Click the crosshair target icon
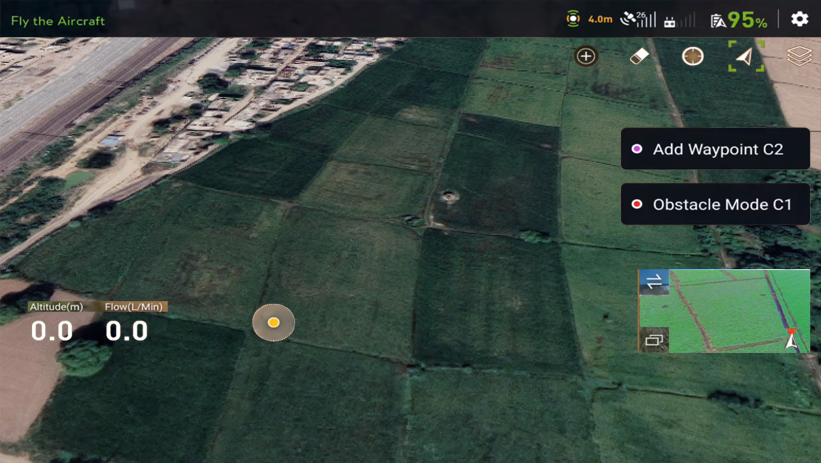The width and height of the screenshot is (821, 463). (692, 56)
